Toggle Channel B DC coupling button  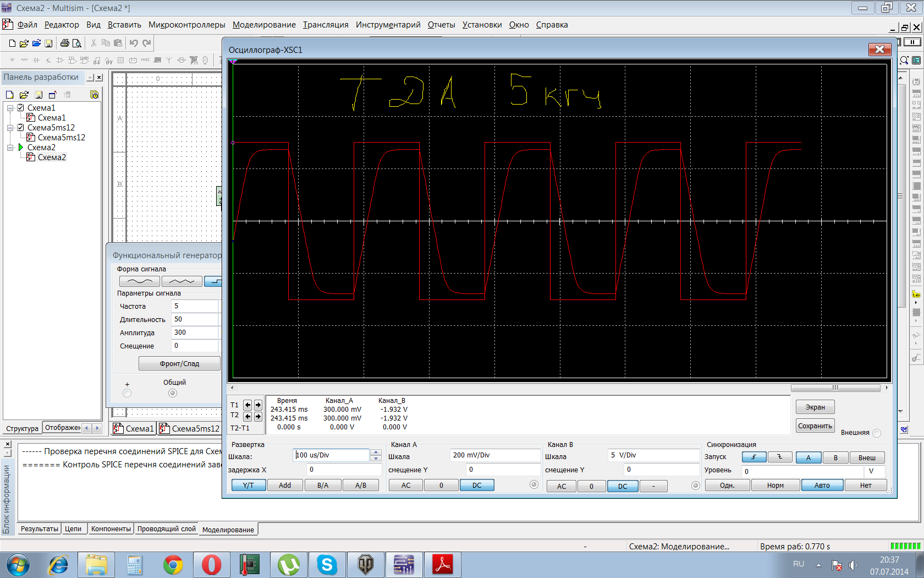(623, 486)
